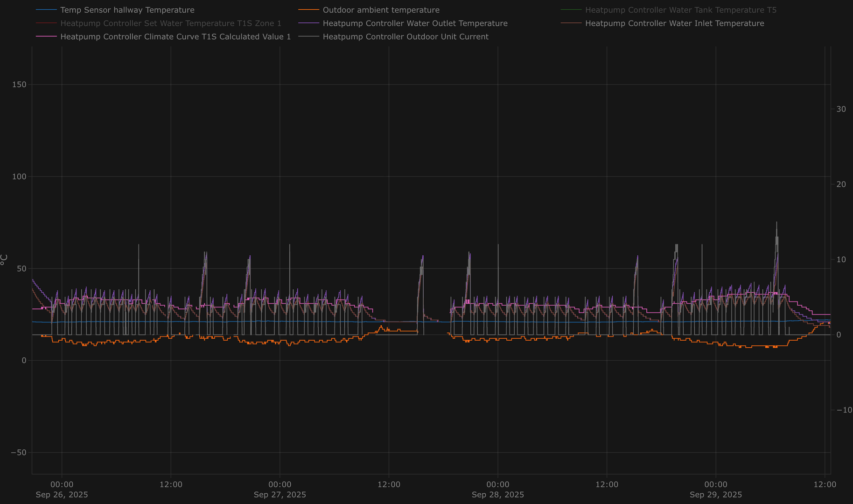Select the Sep 29, 2025 date label
Screen dimensions: 853x504
tap(715, 495)
